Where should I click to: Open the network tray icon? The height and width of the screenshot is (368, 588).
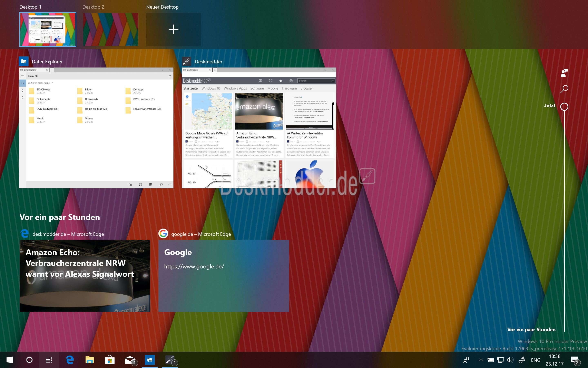500,360
